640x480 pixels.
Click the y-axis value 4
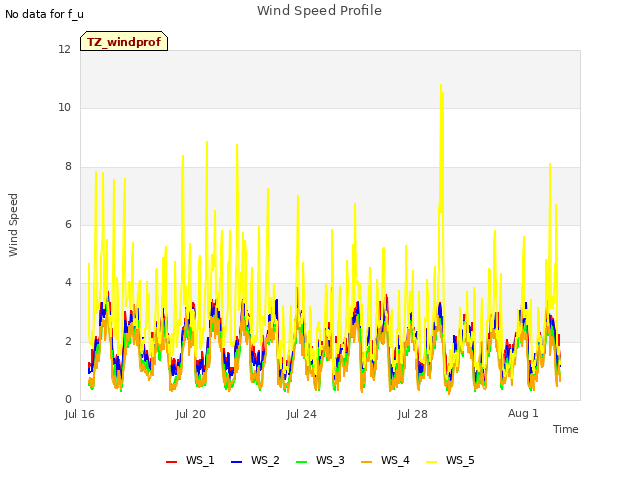[x=68, y=282]
